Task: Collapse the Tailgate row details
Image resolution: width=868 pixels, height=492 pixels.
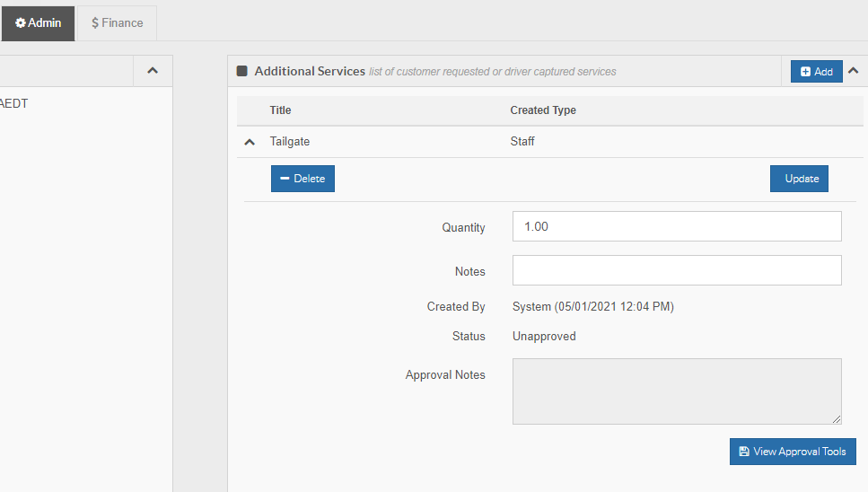Action: (x=250, y=142)
